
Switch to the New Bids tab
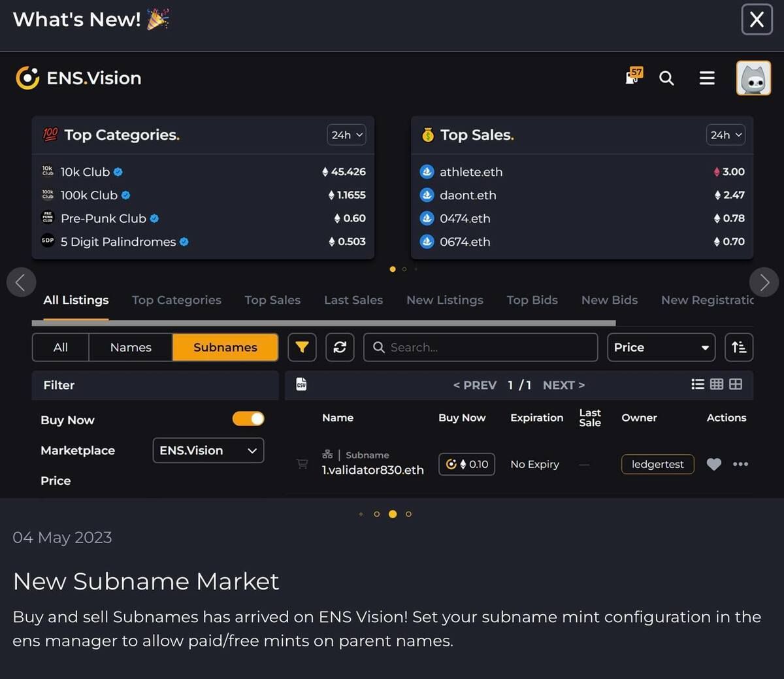(610, 300)
